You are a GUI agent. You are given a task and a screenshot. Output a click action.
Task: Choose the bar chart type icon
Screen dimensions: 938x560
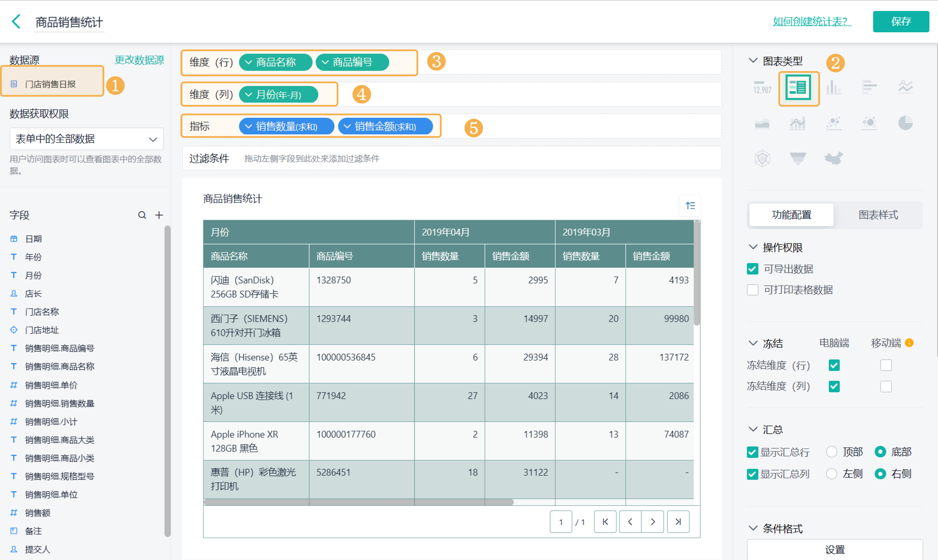[x=833, y=88]
